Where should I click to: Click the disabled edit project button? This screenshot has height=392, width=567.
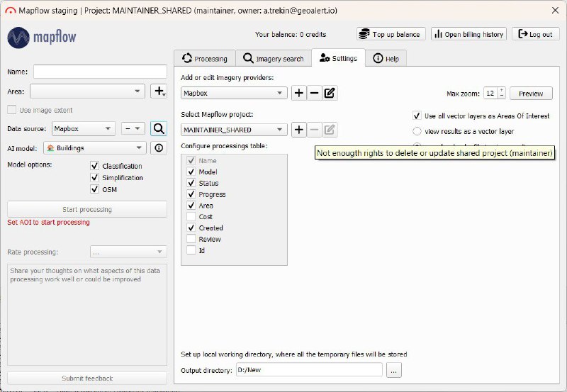[x=330, y=130]
